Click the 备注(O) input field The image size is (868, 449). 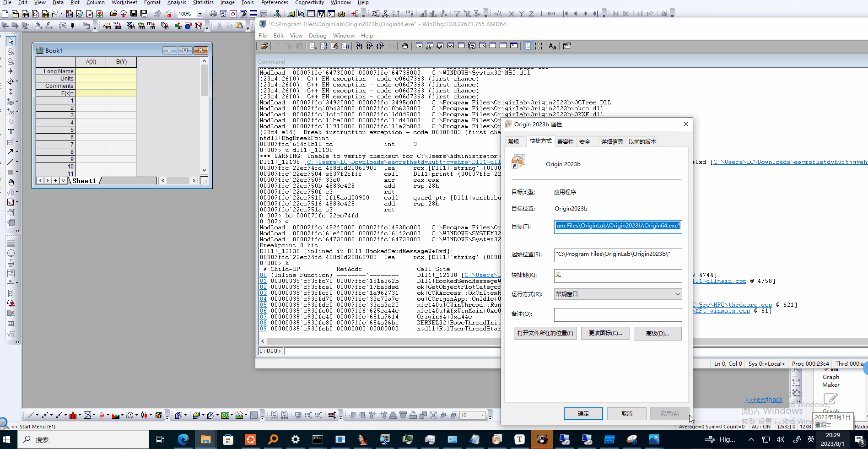tap(618, 314)
